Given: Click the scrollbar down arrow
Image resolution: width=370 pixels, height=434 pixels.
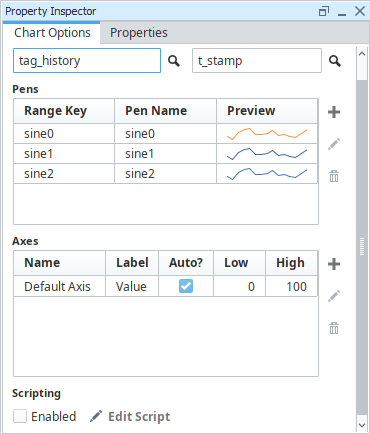Looking at the screenshot, I should (x=362, y=425).
